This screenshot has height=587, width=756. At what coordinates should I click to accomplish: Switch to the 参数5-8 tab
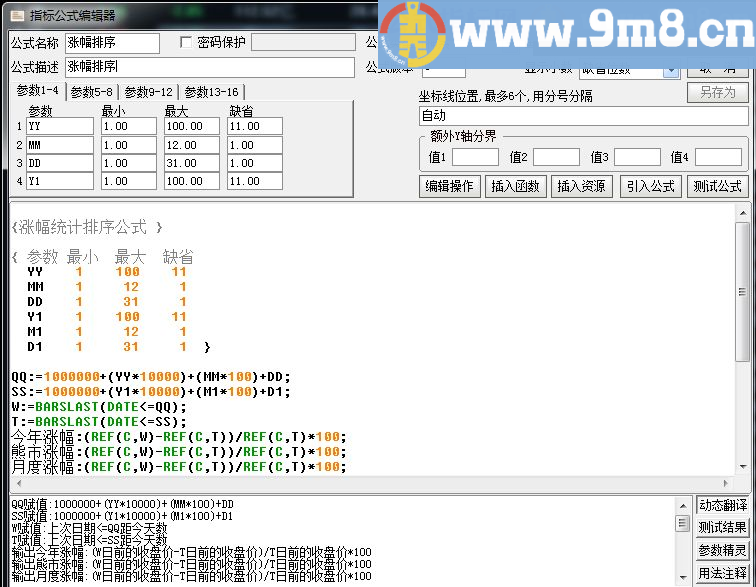tap(92, 92)
